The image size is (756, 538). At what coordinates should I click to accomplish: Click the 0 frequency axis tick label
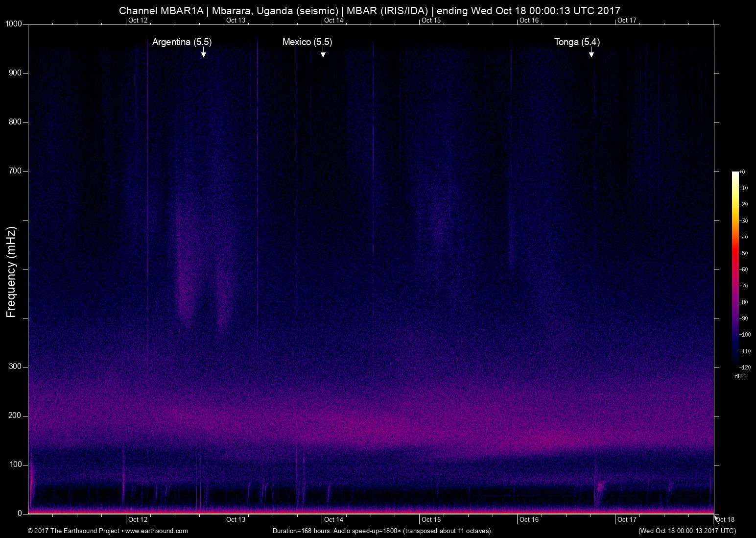tap(20, 514)
